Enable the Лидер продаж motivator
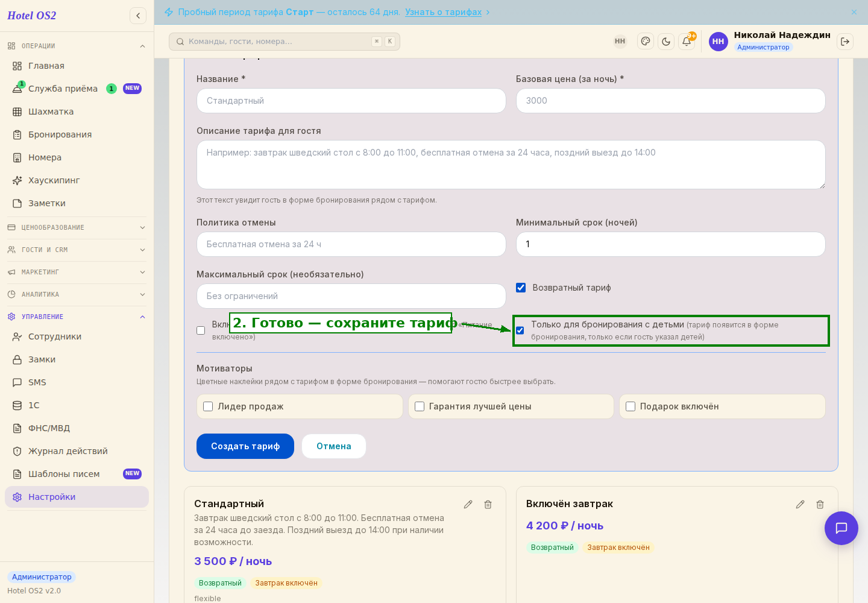Image resolution: width=868 pixels, height=603 pixels. [208, 406]
